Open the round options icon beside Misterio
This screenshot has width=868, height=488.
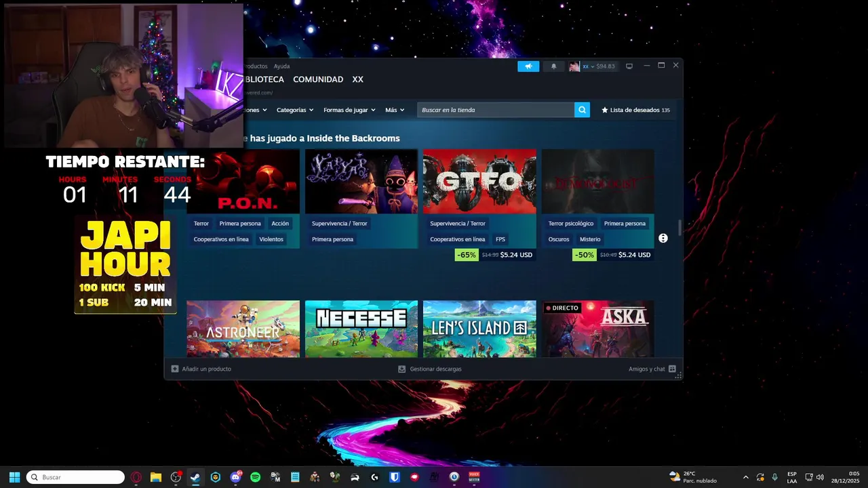[663, 239]
